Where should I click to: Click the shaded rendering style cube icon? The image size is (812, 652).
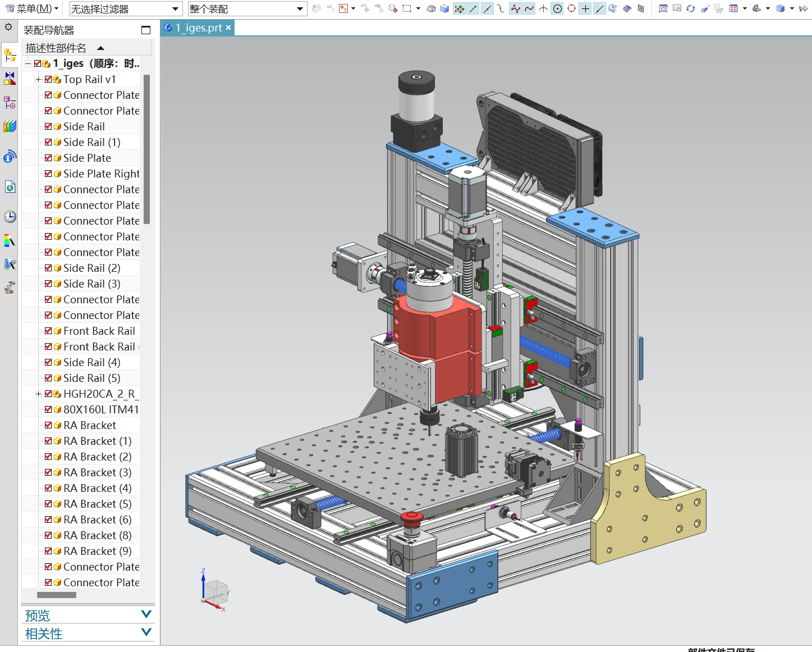pos(780,8)
